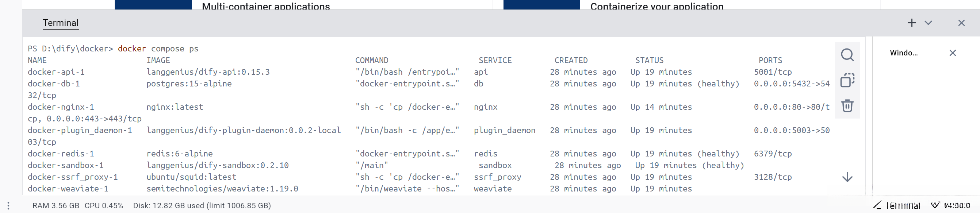Click the Multi-container applications thumbnail image

153,4
